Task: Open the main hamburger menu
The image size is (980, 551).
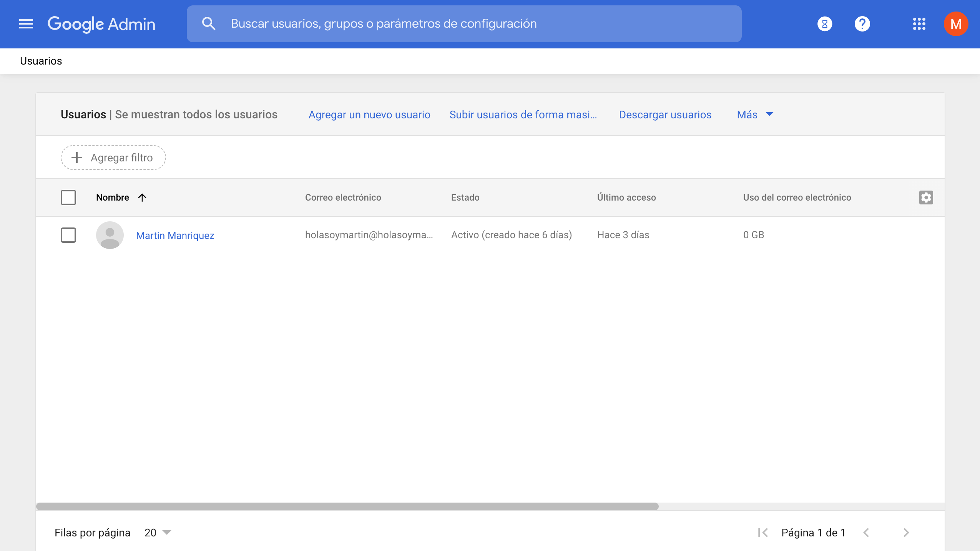Action: click(26, 24)
